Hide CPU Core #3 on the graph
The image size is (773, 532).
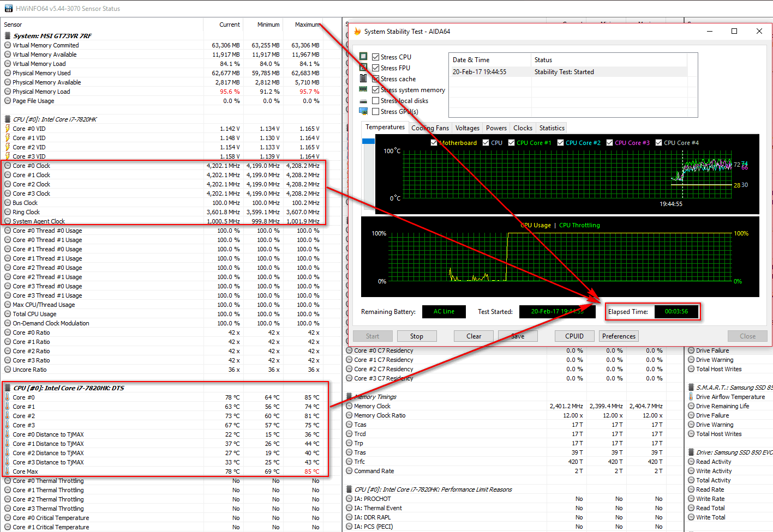point(609,143)
